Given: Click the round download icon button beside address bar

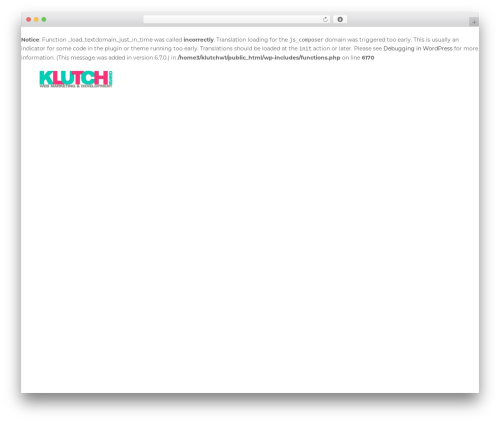Looking at the screenshot, I should [340, 20].
